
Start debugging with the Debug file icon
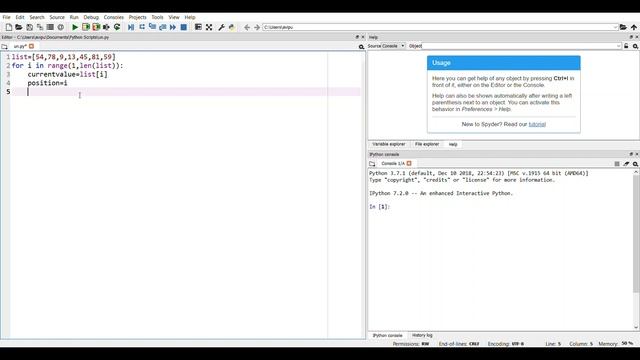tap(131, 27)
